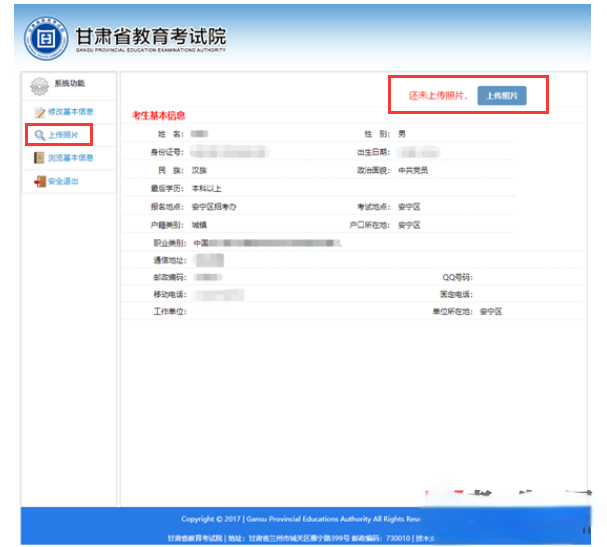Screen dimensions: 607x547
Task: Click the exit door icon for 安全退出
Action: pyautogui.click(x=39, y=182)
